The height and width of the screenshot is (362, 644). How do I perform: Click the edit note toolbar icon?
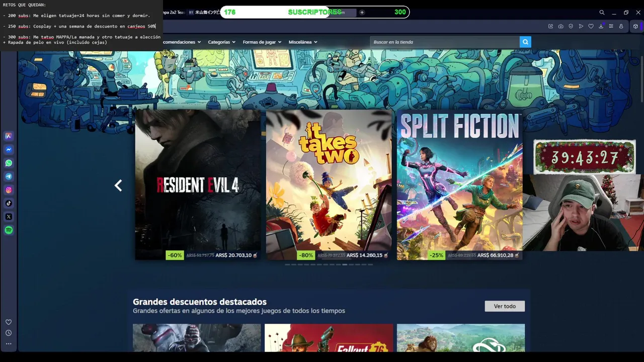(x=550, y=26)
